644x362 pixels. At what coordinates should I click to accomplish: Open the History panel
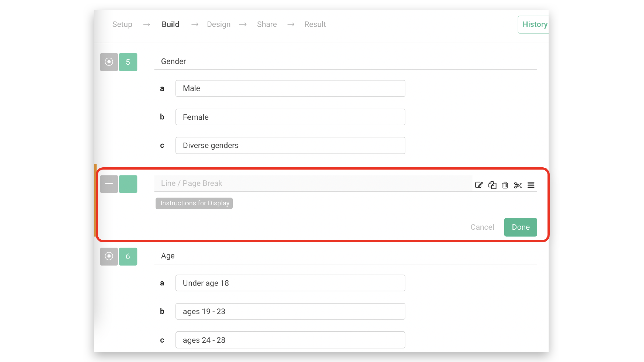(x=534, y=24)
